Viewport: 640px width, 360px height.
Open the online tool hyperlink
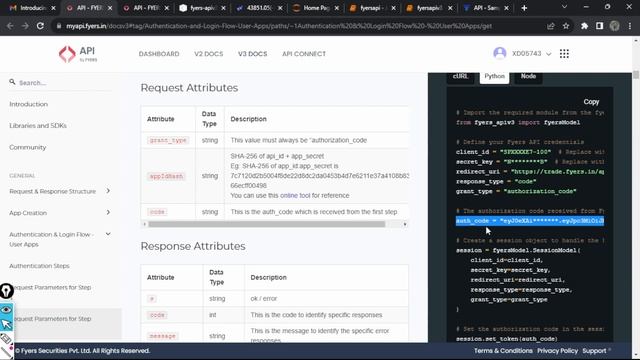click(x=295, y=196)
